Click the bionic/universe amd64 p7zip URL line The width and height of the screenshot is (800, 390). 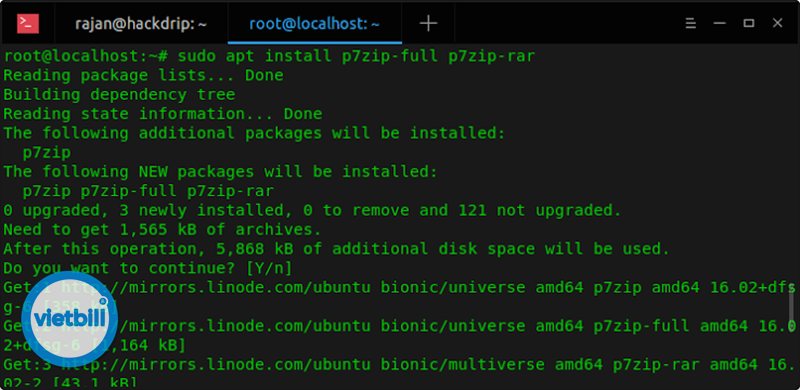click(x=400, y=287)
